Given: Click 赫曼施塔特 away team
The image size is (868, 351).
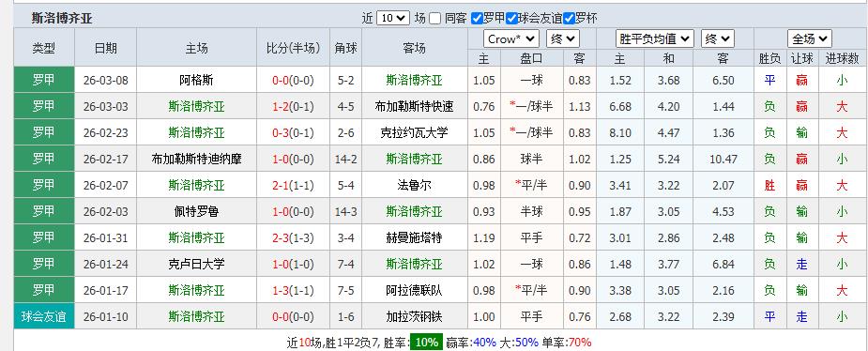Looking at the screenshot, I should 414,238.
